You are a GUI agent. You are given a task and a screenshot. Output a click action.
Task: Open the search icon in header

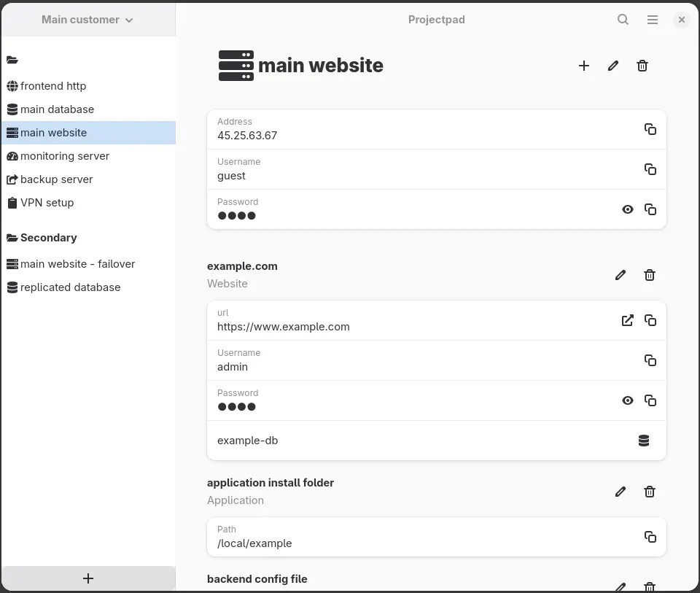623,19
